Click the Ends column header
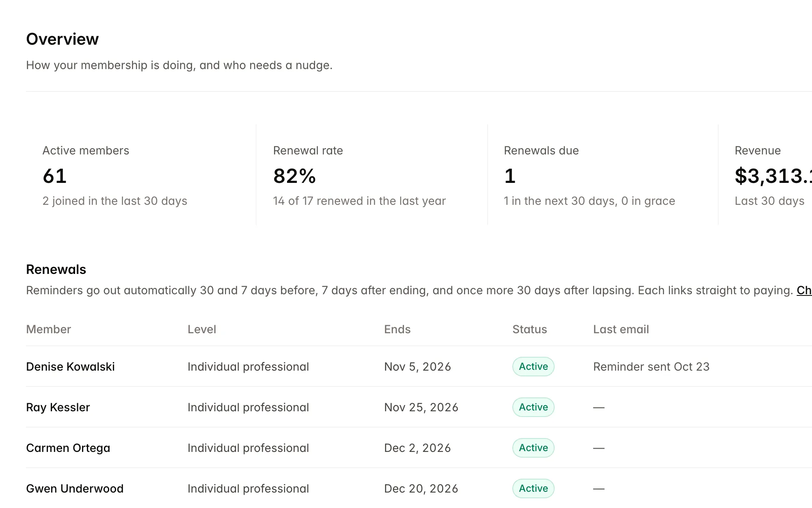The width and height of the screenshot is (812, 508). 397,329
